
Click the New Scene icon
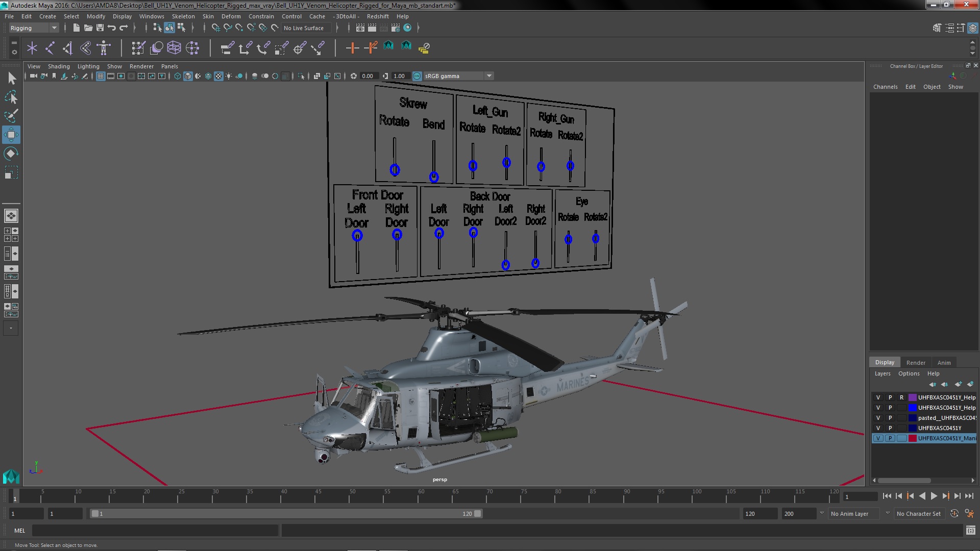click(x=76, y=28)
